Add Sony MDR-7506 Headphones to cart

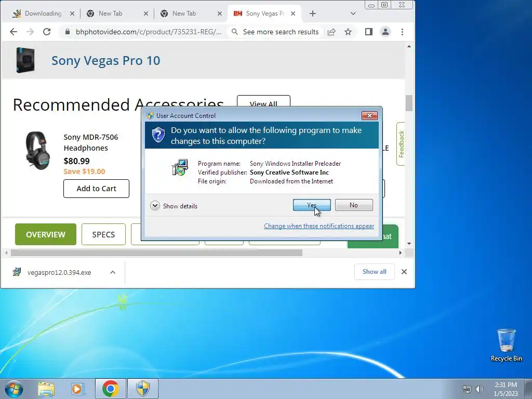(96, 189)
